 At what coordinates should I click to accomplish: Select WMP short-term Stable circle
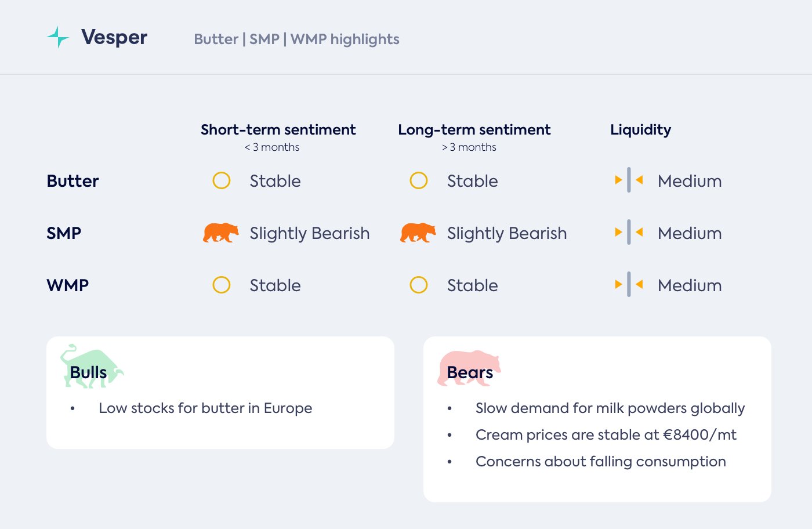(222, 285)
